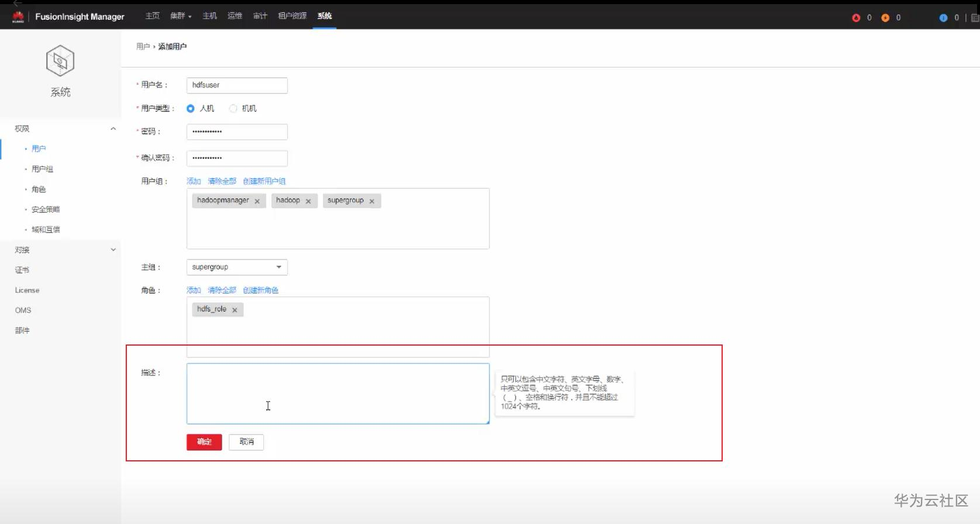Expand the 对接 sidebar section
Image resolution: width=980 pixels, height=524 pixels.
113,250
